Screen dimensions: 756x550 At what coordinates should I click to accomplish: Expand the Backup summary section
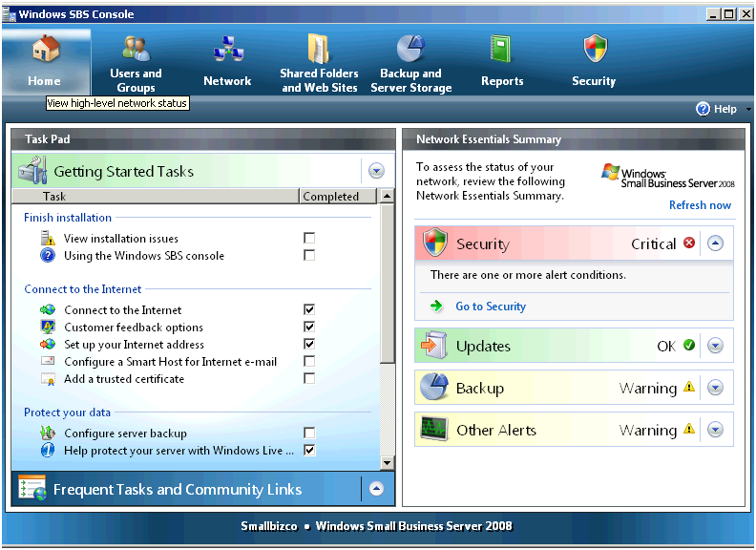(716, 388)
